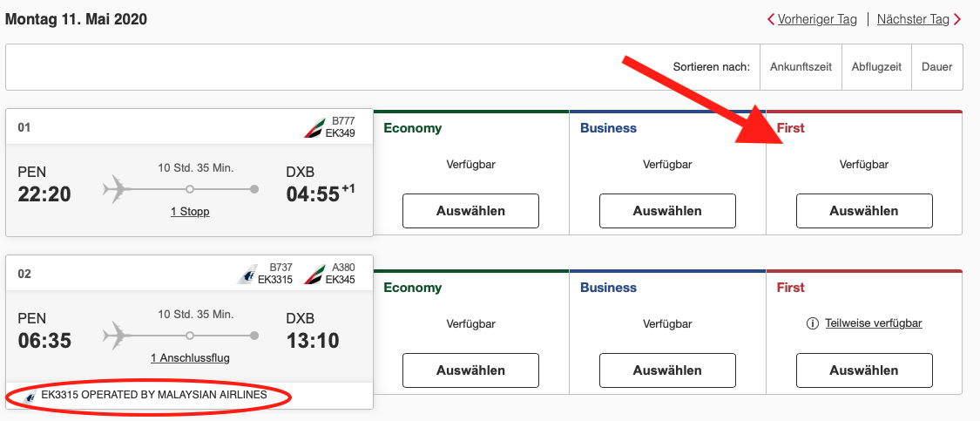This screenshot has width=980, height=421.
Task: Click the Emirates logo next to EK345
Action: pyautogui.click(x=312, y=274)
